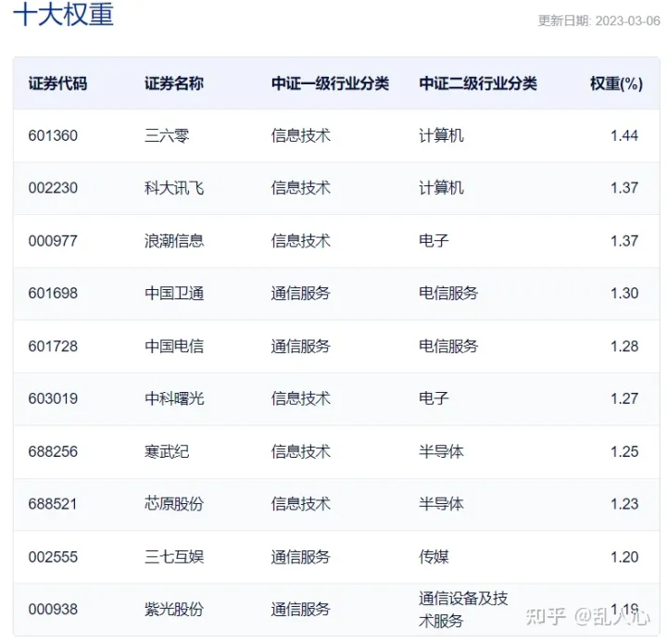Select the name 紫光股份

(x=174, y=610)
